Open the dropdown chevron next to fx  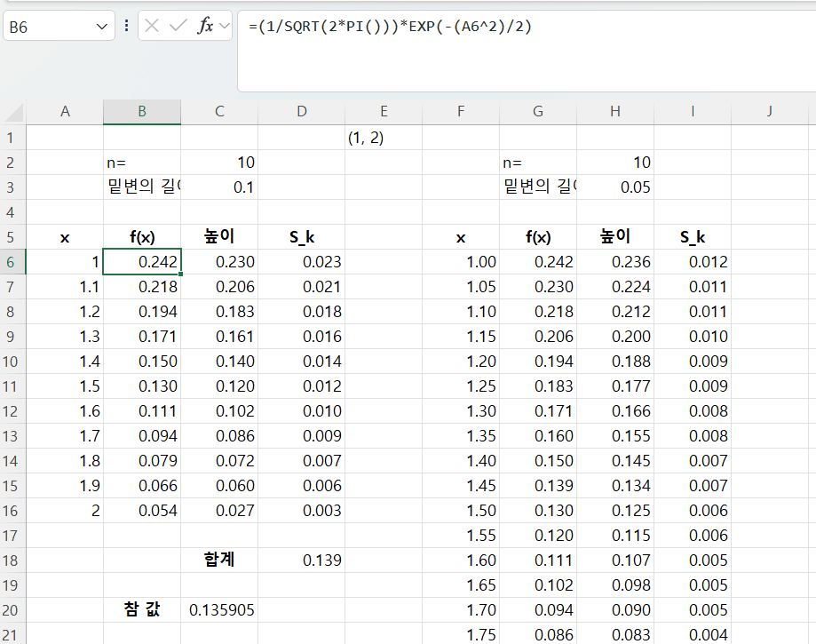click(224, 26)
